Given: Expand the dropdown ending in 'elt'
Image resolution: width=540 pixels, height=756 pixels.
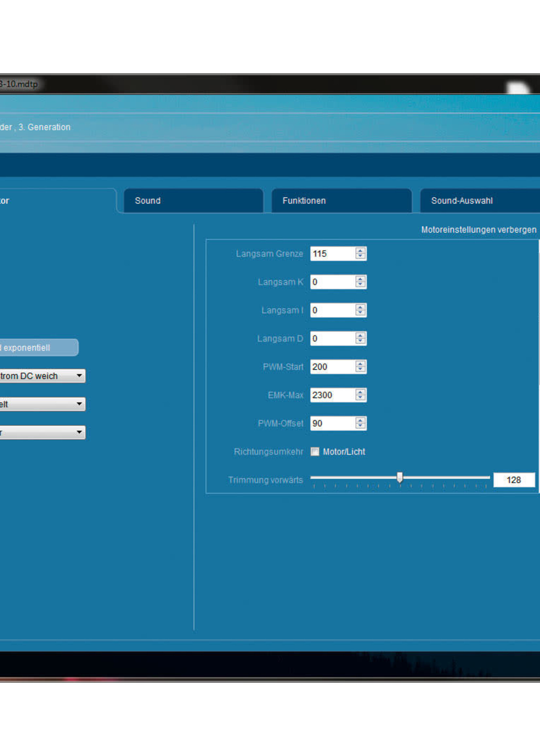Looking at the screenshot, I should click(x=79, y=404).
